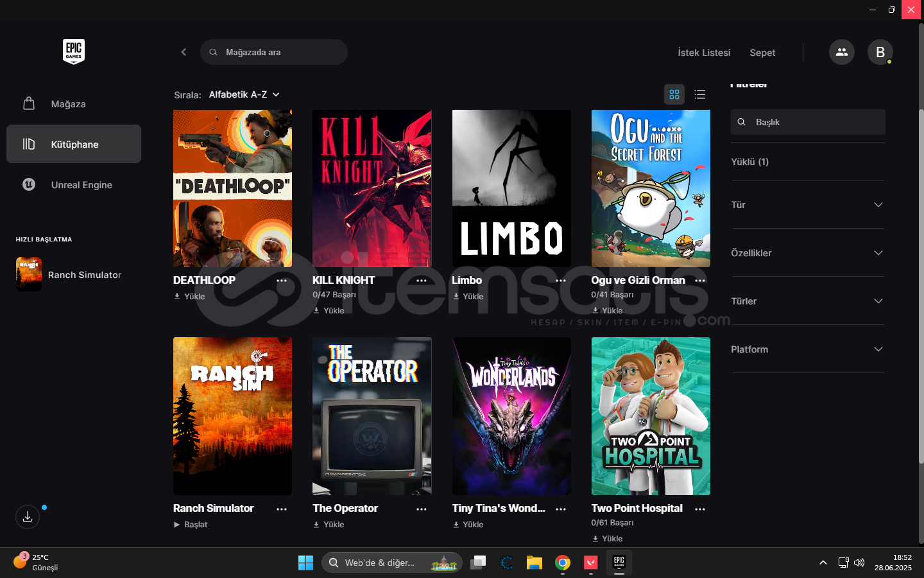Click the DEATHLOOP title text

[x=204, y=280]
